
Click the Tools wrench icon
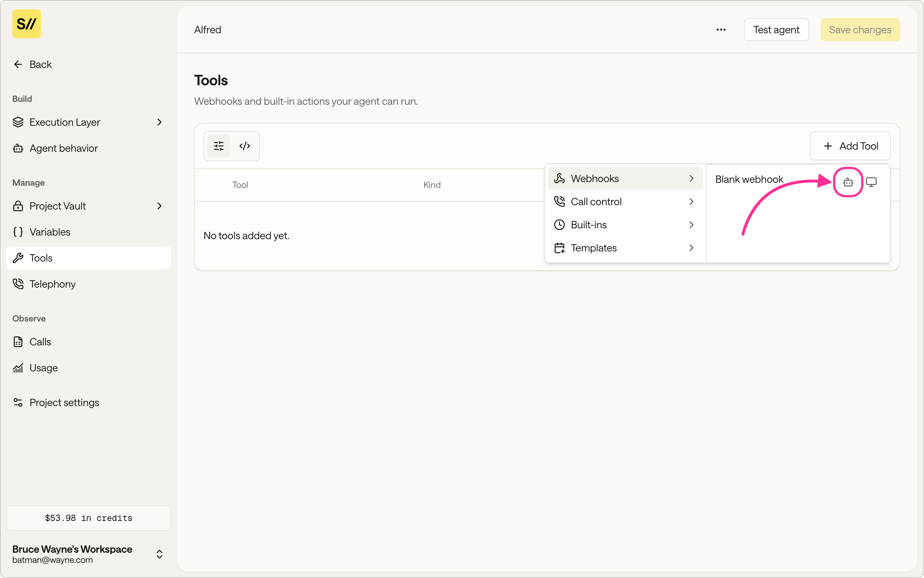click(x=18, y=258)
